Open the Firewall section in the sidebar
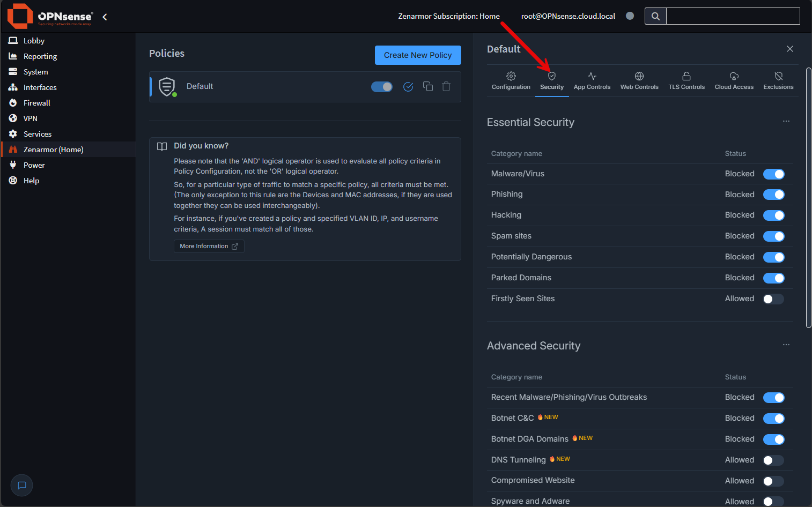This screenshot has height=507, width=812. tap(36, 102)
